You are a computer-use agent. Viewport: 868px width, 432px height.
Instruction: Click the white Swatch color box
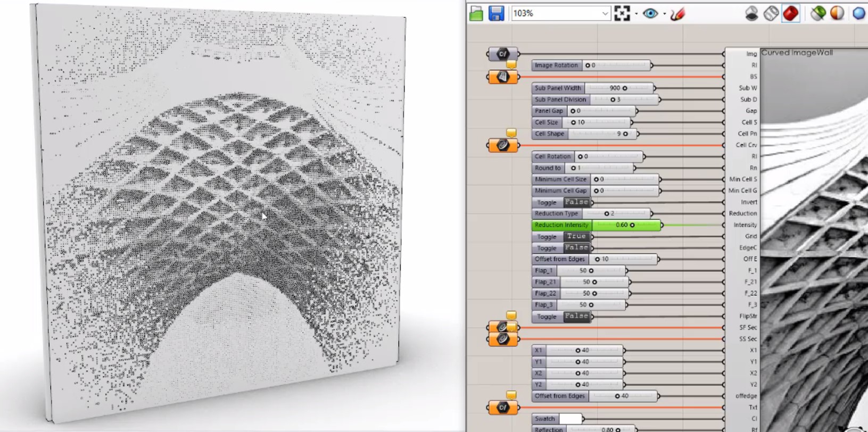tap(570, 419)
